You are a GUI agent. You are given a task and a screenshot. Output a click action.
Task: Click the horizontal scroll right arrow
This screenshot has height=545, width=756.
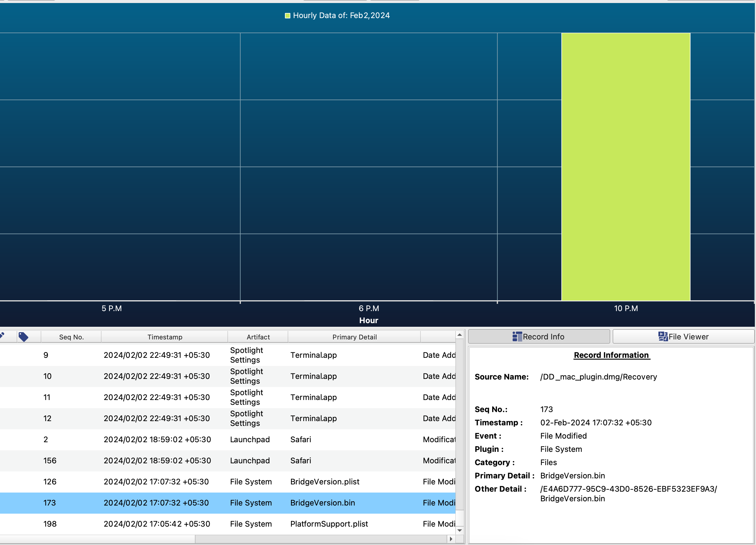click(451, 539)
